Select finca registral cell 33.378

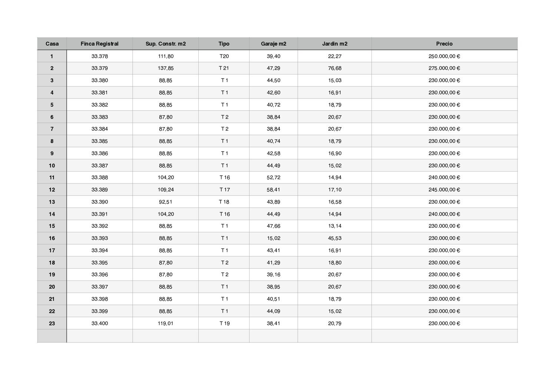[x=99, y=56]
